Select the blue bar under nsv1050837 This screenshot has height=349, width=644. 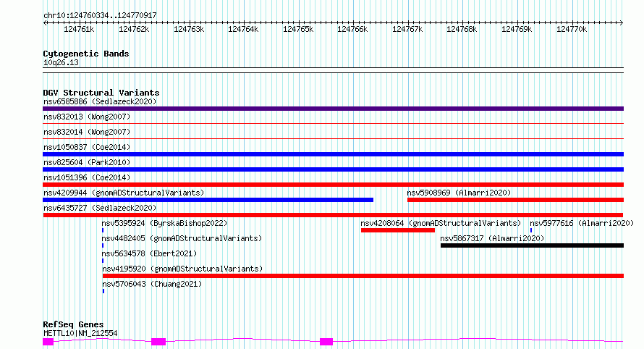333,154
